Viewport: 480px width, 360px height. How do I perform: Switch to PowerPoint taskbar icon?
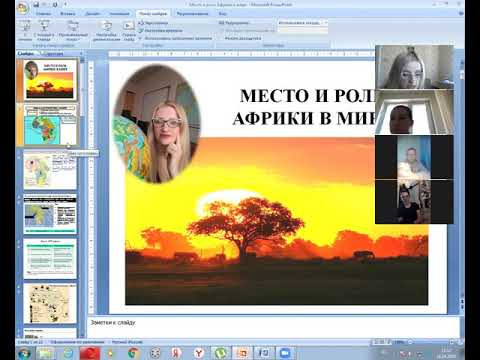[x=242, y=353]
